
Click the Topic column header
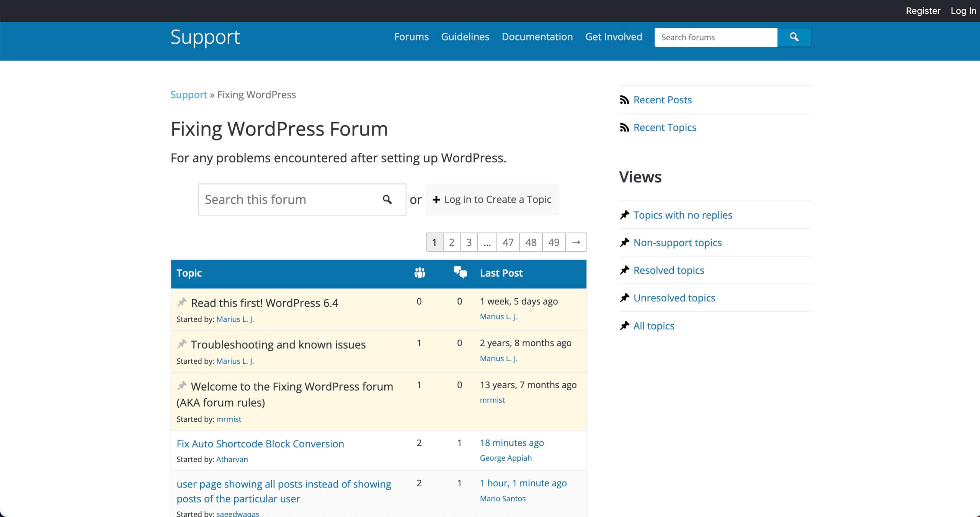(x=189, y=273)
